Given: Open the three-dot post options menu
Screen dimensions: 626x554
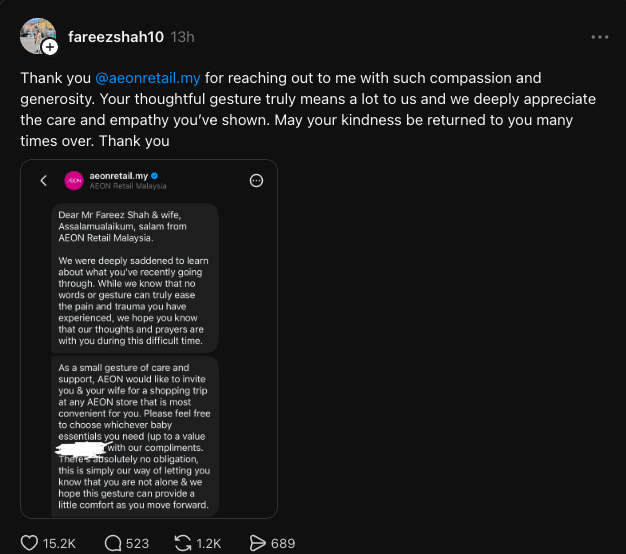Looking at the screenshot, I should (x=600, y=37).
